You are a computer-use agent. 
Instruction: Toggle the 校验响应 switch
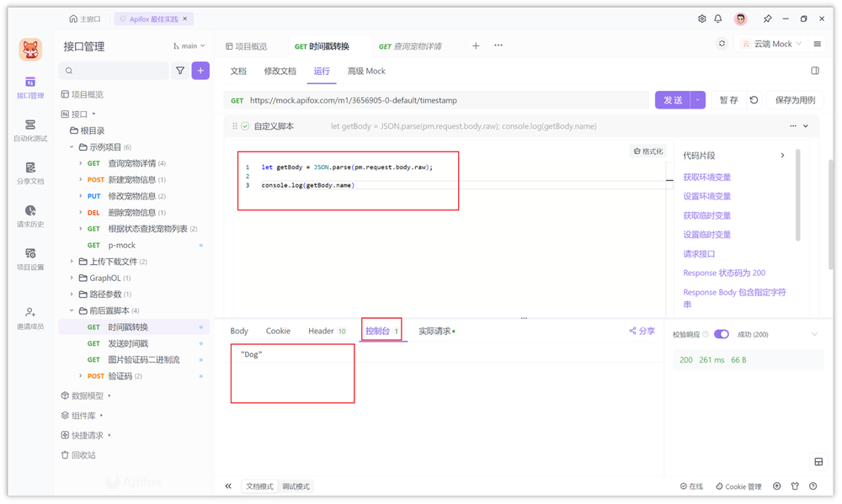(722, 333)
